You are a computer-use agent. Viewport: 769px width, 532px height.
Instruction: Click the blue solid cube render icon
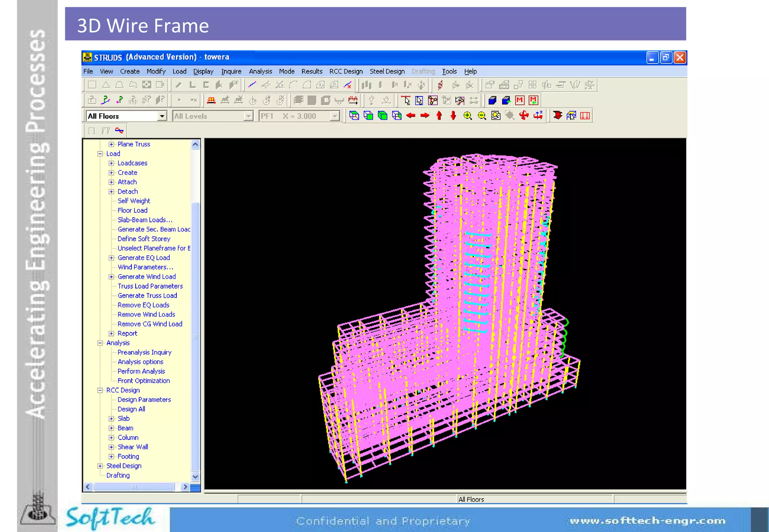point(492,100)
